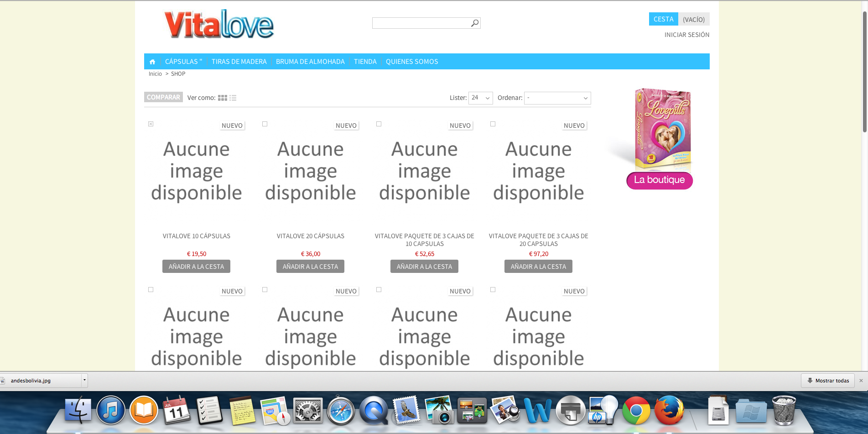The image size is (868, 434).
Task: Open Mail stamp icon in dock
Action: [406, 410]
